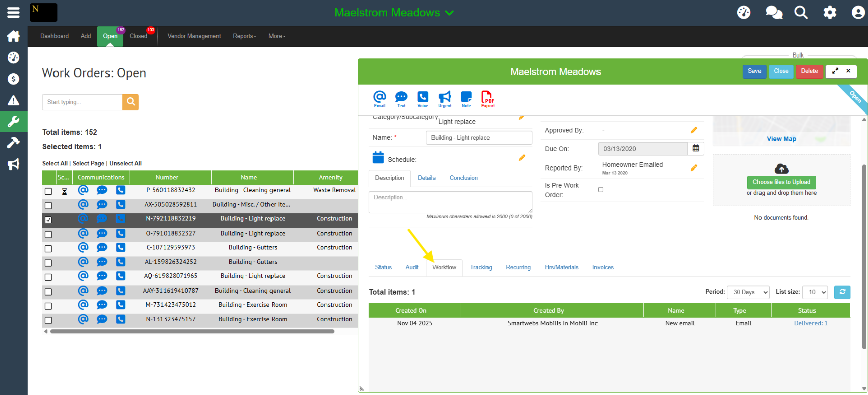
Task: Click the Description text area
Action: pyautogui.click(x=450, y=202)
